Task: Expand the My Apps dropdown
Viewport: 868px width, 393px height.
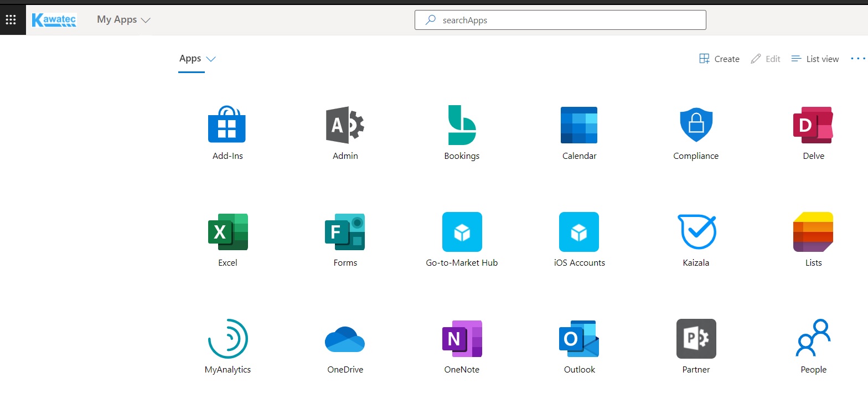Action: coord(123,19)
